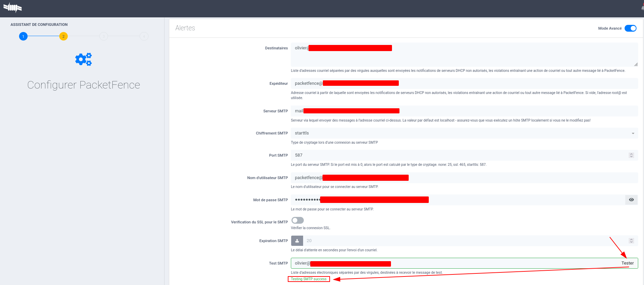Select step 4 in the wizard progress

click(x=144, y=36)
